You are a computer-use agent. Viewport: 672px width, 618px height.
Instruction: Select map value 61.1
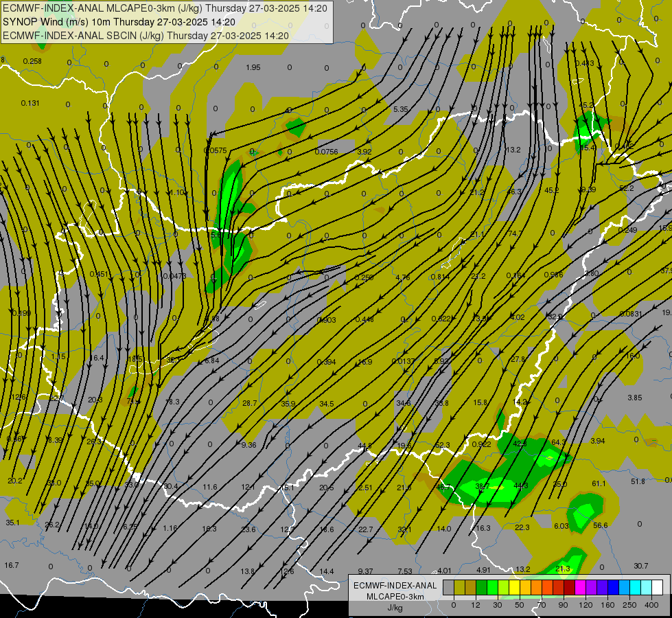tap(599, 484)
